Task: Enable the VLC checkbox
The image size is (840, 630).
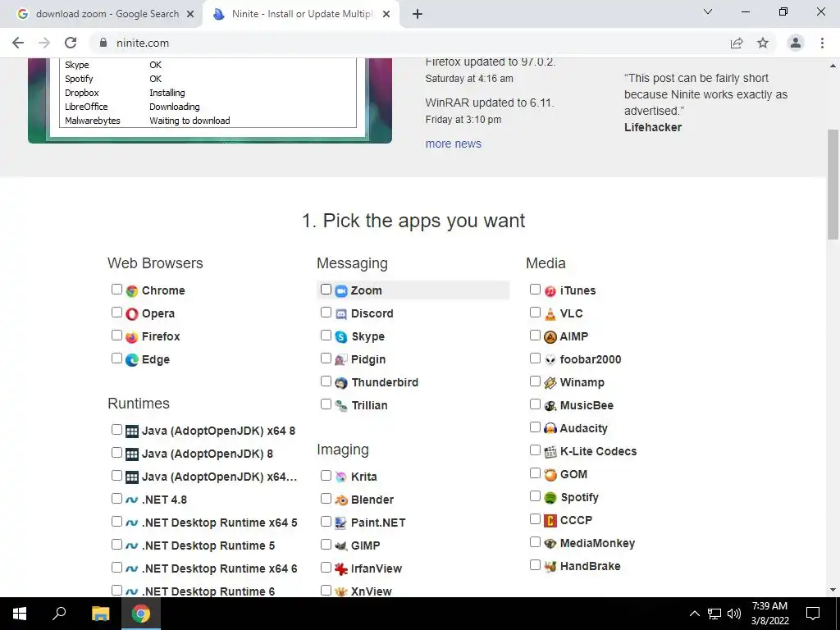Action: pyautogui.click(x=535, y=313)
